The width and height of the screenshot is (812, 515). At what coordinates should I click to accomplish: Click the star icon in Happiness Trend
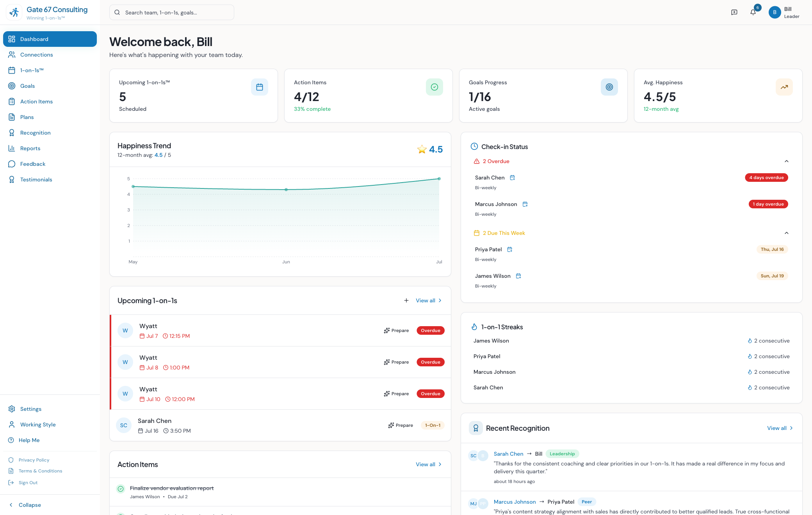coord(422,149)
